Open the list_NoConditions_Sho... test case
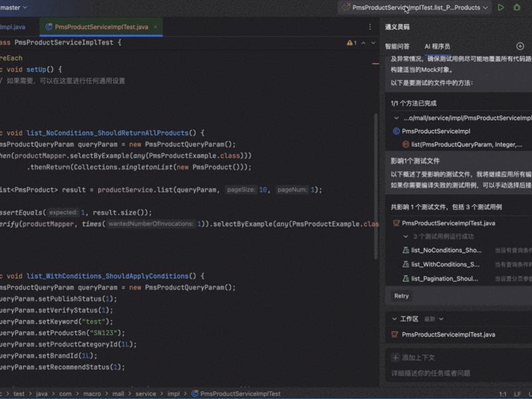The height and width of the screenshot is (399, 532). tap(442, 251)
